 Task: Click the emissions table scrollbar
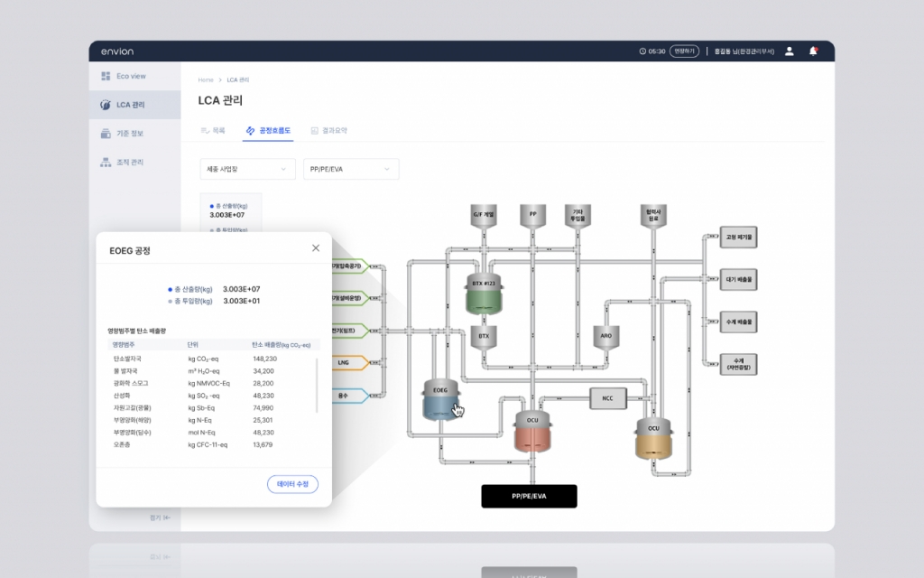(317, 386)
